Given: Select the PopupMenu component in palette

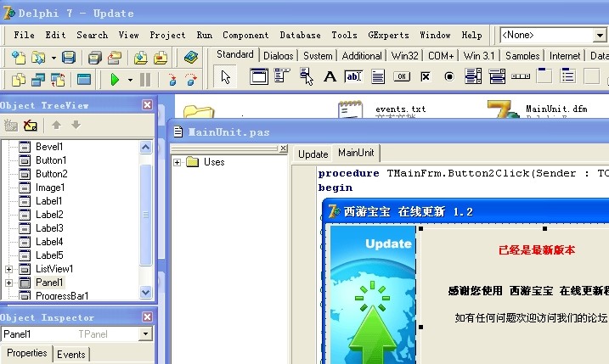Looking at the screenshot, I should [307, 76].
